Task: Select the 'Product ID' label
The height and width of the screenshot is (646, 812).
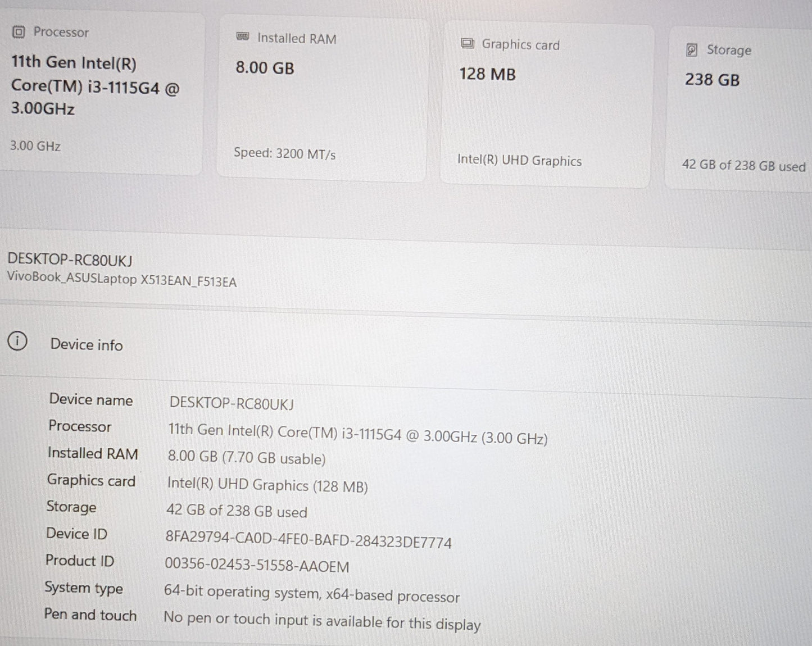Action: point(80,561)
